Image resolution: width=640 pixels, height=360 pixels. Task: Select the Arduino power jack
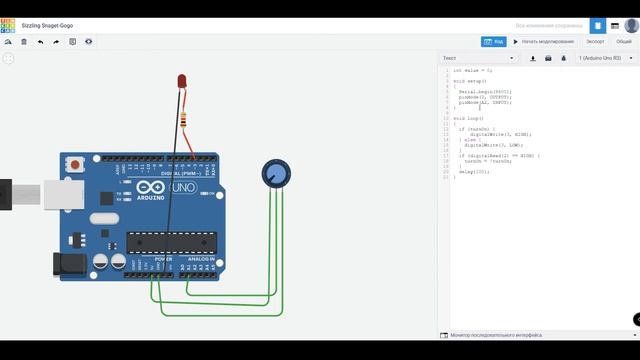pos(70,264)
